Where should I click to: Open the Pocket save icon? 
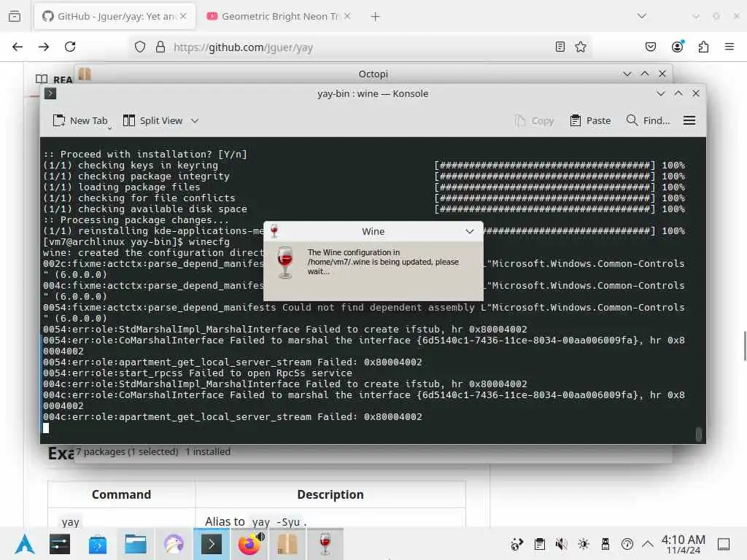click(x=650, y=47)
